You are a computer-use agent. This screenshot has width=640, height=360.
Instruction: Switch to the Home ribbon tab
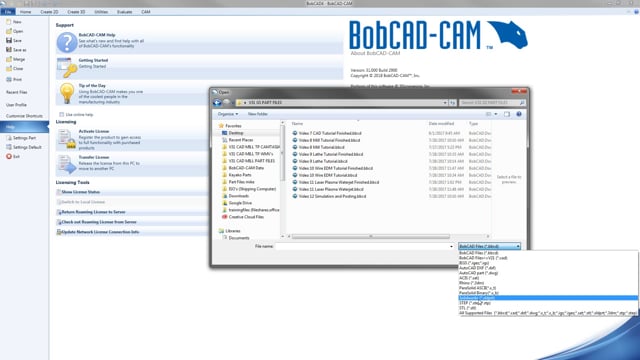(25, 12)
